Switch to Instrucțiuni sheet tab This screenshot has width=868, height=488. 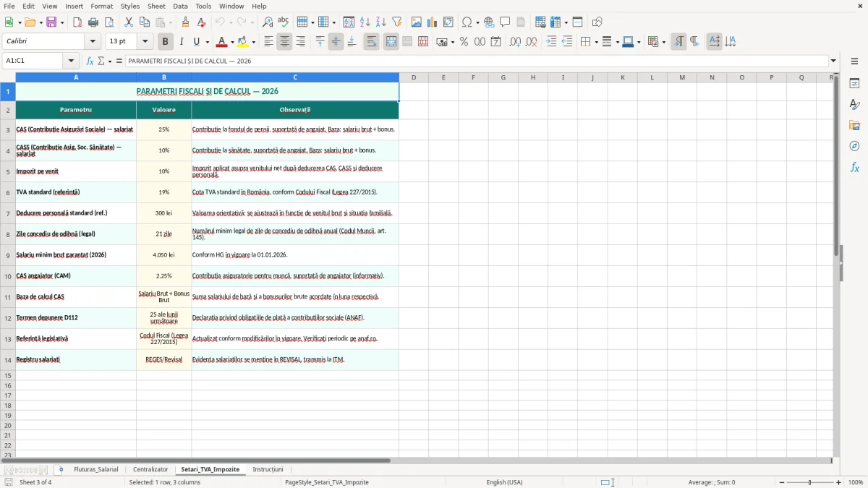click(268, 469)
